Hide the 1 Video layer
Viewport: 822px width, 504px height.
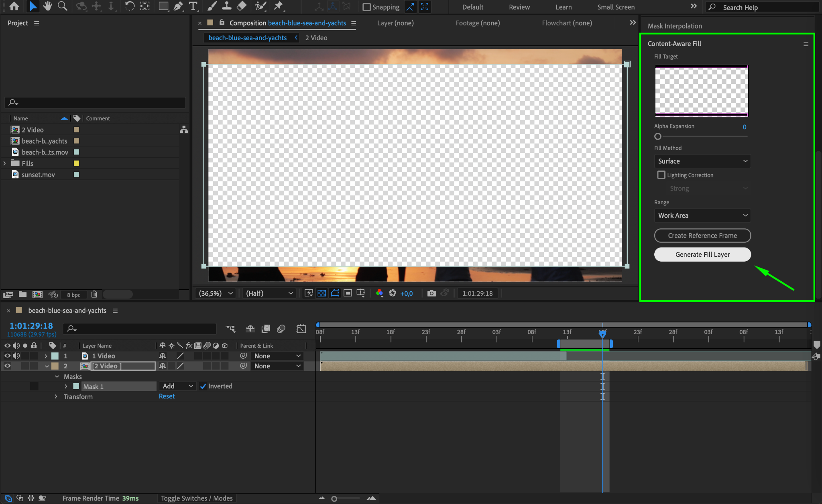pos(7,356)
